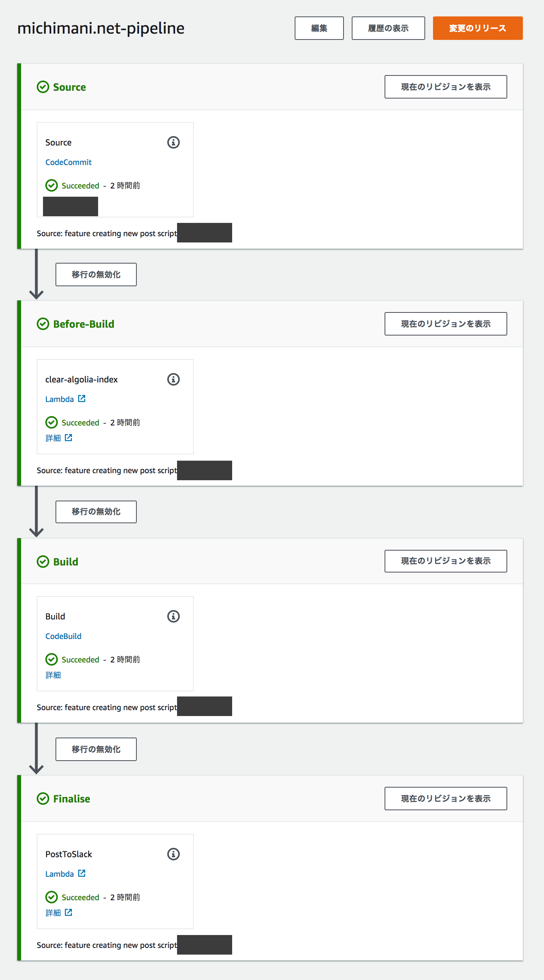Open info icon for Source action
The image size is (544, 980).
pyautogui.click(x=174, y=142)
